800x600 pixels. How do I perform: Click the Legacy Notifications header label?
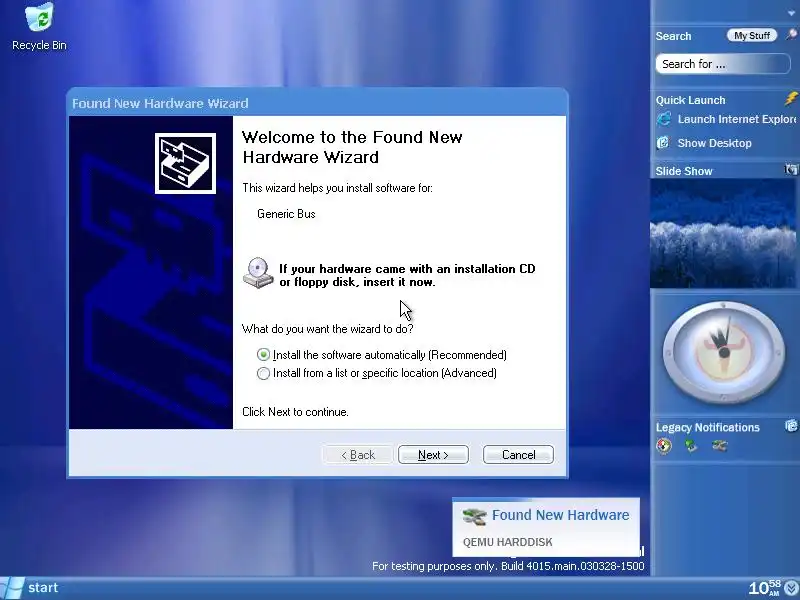708,428
